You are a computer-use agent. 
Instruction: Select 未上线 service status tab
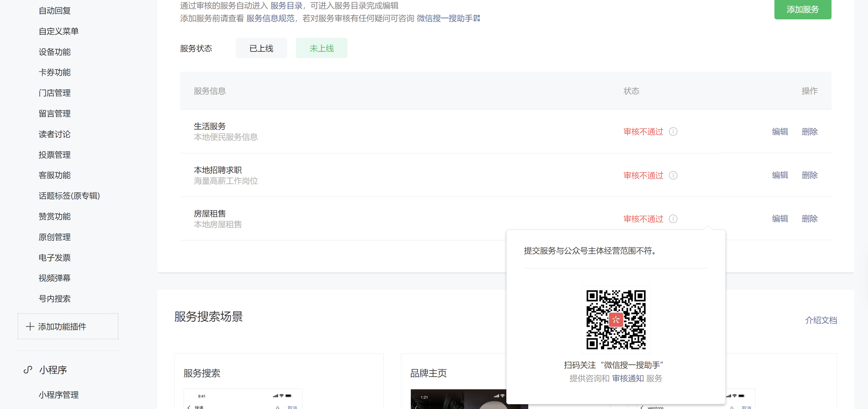pos(321,48)
